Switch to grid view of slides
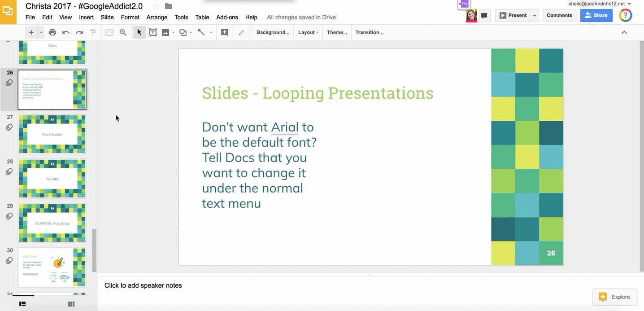 coord(71,304)
